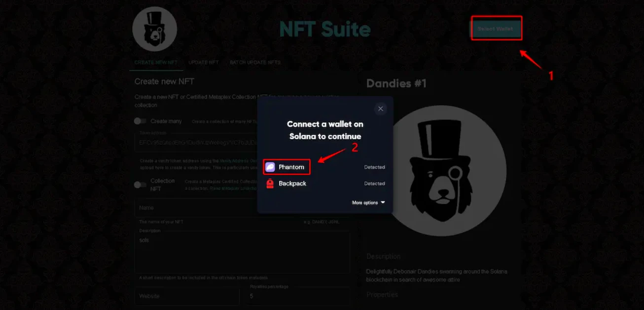Click the red Backpack wallet icon
Screen dimensions: 644x310
pos(270,184)
